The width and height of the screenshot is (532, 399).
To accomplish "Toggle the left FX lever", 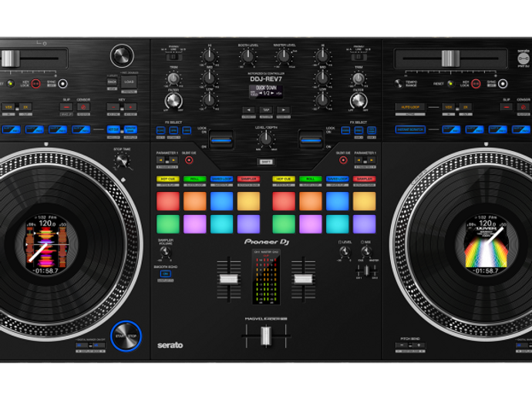I will click(221, 139).
